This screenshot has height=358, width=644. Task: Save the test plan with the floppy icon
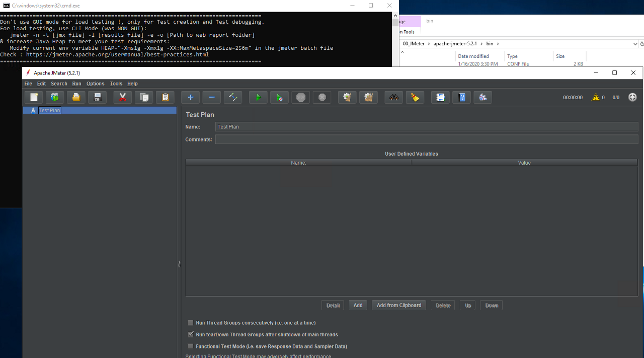pos(97,97)
